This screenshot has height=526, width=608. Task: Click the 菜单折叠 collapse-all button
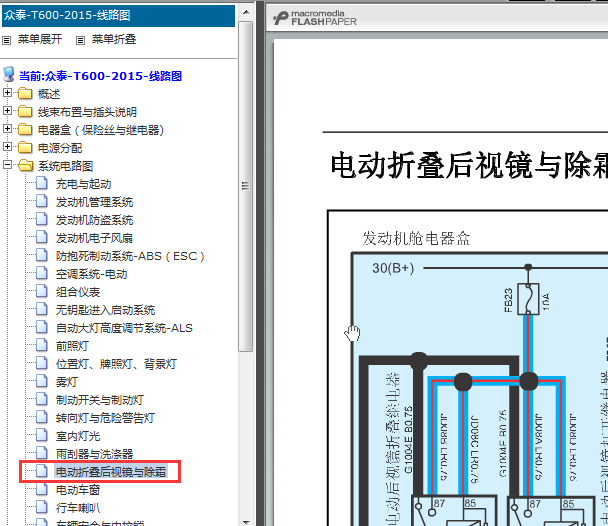[x=114, y=39]
